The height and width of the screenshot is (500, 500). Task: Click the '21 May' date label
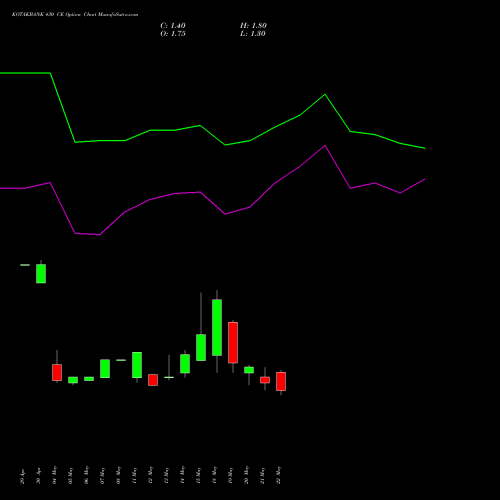click(262, 475)
